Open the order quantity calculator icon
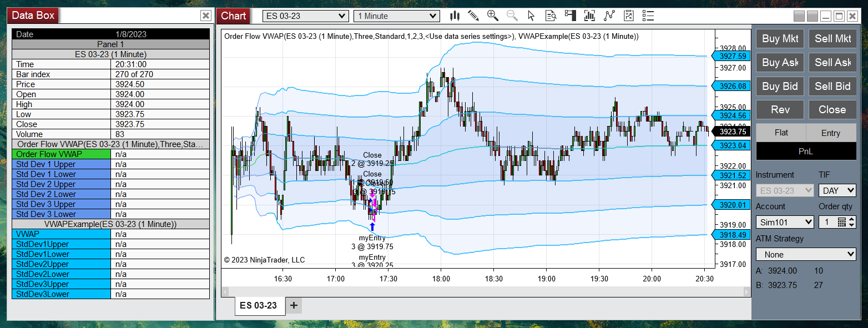Viewport: 868px width, 328px height. point(841,222)
